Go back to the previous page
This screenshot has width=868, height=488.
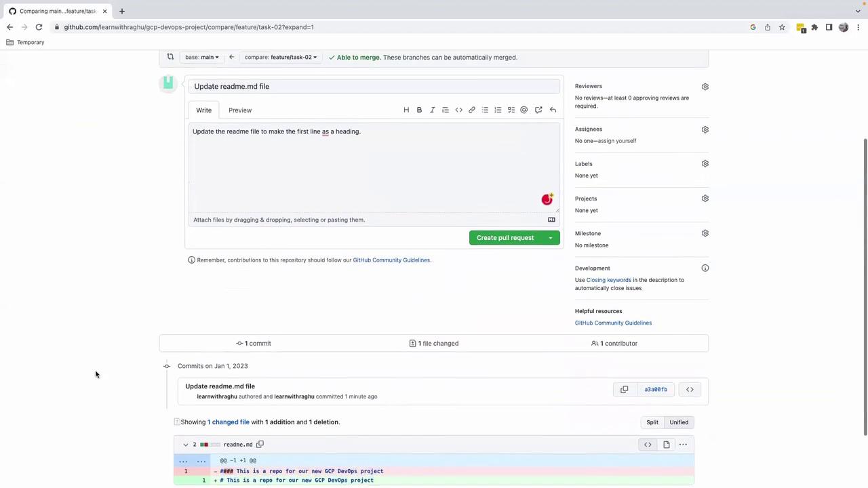9,27
